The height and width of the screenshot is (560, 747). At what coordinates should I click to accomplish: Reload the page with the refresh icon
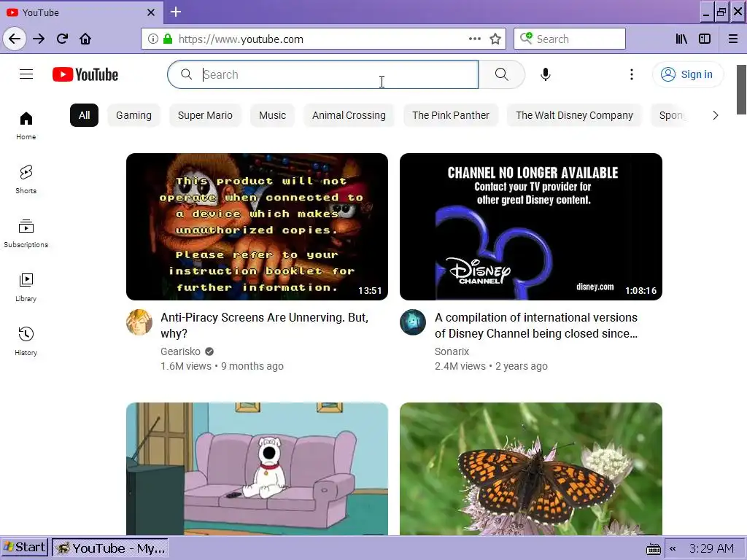point(62,39)
